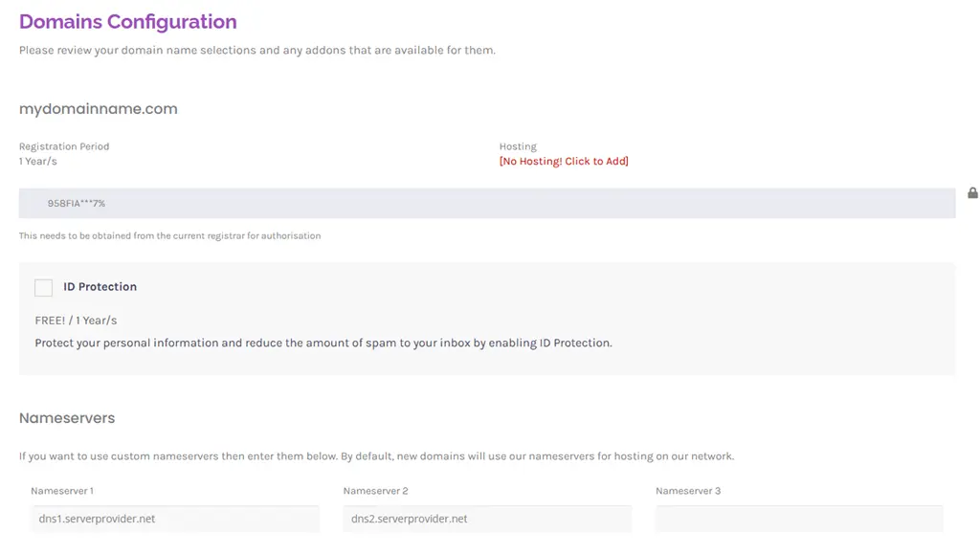Select the Nameserver 1 input showing dns1.serverprovider.net
Image resolution: width=980 pixels, height=554 pixels.
point(175,519)
